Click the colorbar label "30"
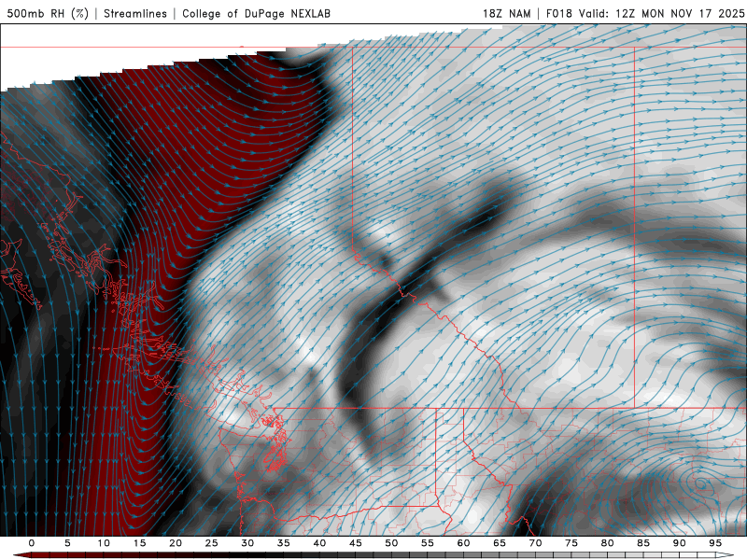This screenshot has height=560, width=747. [247, 543]
